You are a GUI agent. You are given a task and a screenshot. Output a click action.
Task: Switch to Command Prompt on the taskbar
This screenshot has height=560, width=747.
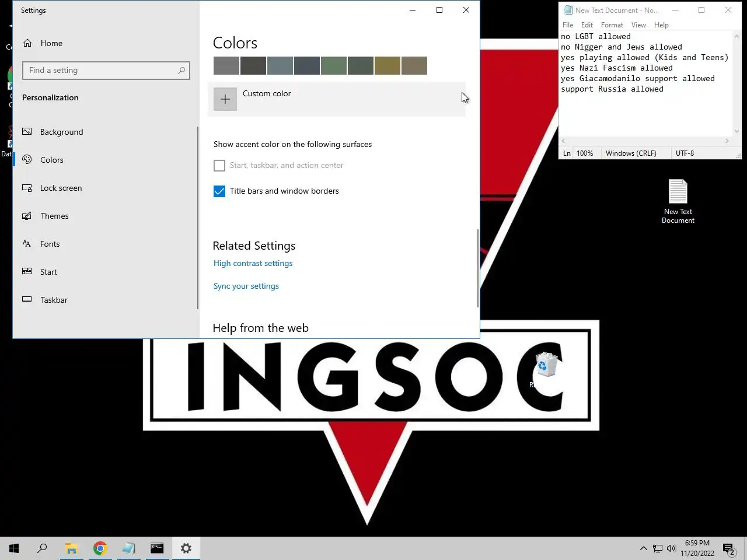(157, 548)
